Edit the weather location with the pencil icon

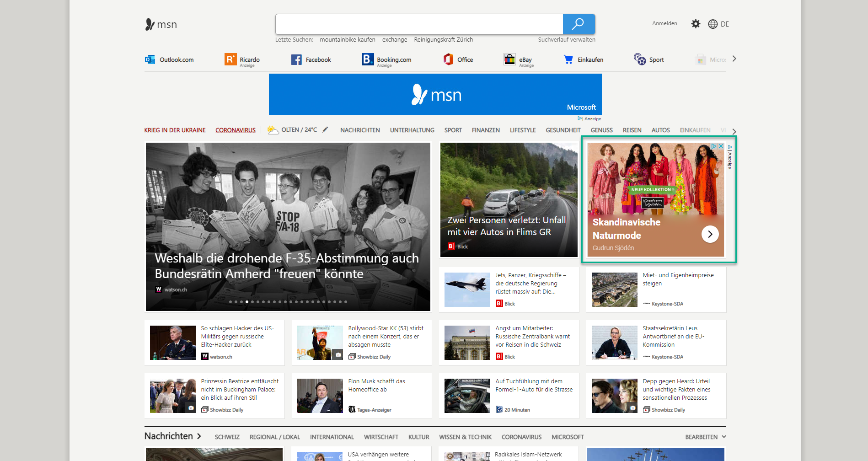click(325, 130)
